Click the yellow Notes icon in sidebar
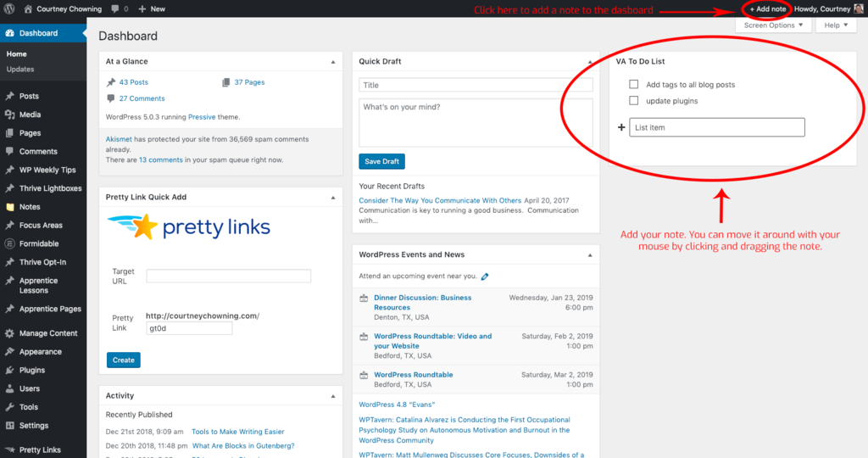This screenshot has height=458, width=868. (x=9, y=207)
